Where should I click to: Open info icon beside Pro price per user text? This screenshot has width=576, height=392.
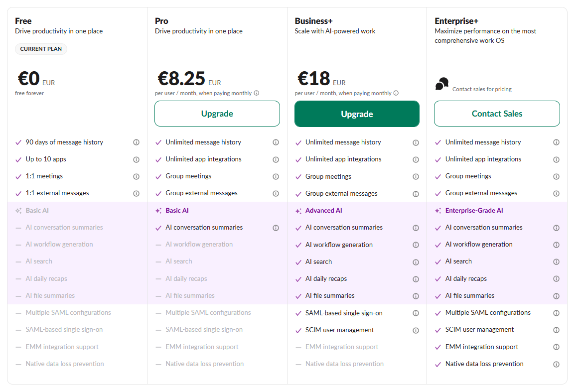click(x=257, y=93)
